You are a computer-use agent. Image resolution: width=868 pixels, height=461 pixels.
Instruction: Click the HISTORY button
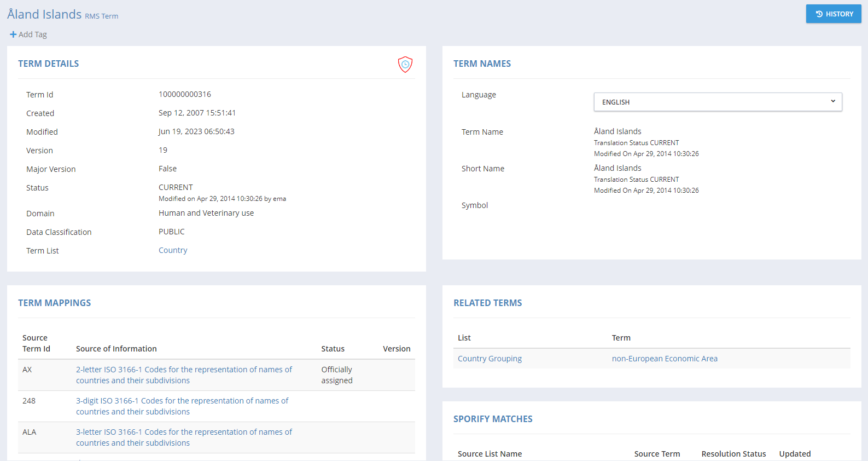coord(833,14)
